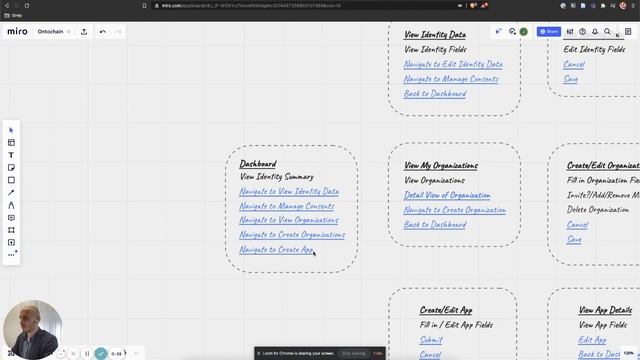Select the Comment tool
This screenshot has height=360, width=640.
pos(11,218)
